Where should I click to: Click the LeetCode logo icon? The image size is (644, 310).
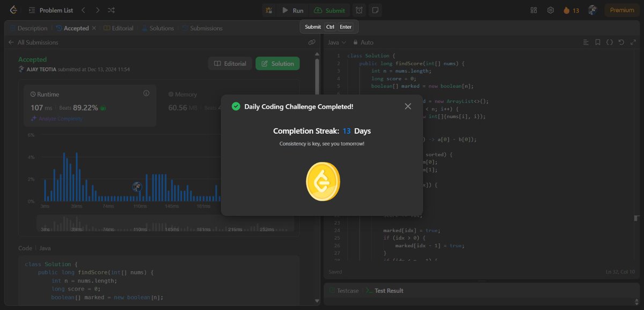point(13,10)
